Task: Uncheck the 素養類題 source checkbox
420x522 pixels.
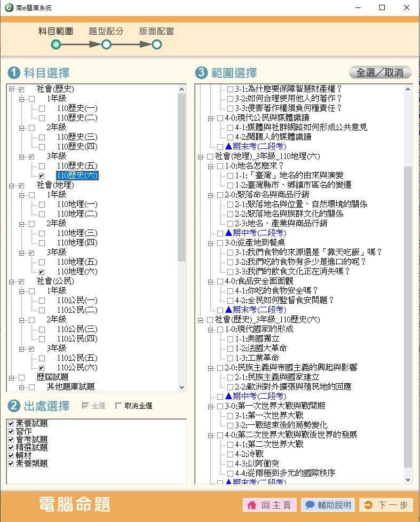Action: (x=11, y=463)
